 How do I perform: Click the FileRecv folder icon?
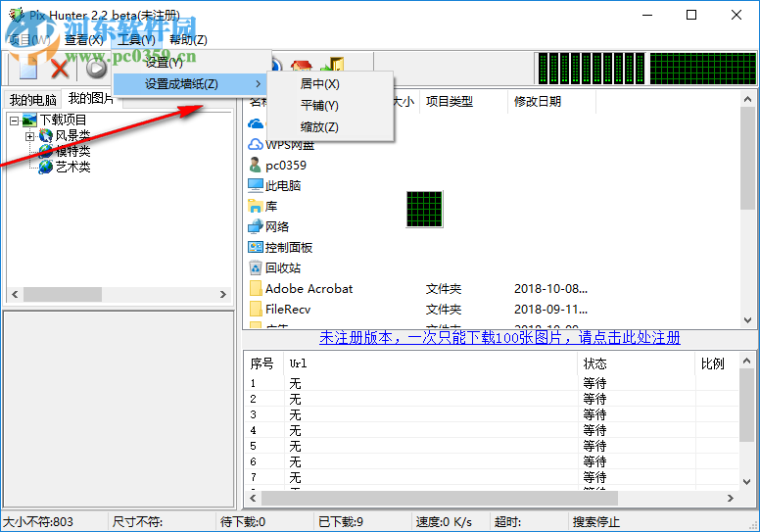tap(256, 309)
